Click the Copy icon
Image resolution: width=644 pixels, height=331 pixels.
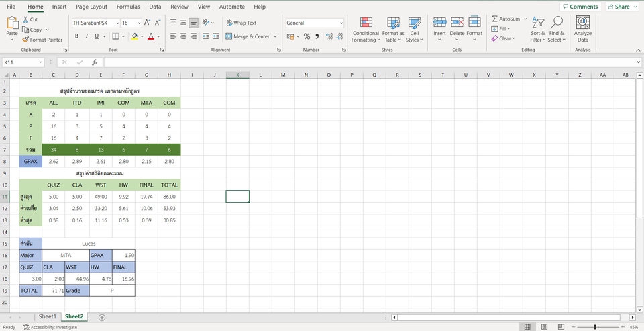pos(25,30)
